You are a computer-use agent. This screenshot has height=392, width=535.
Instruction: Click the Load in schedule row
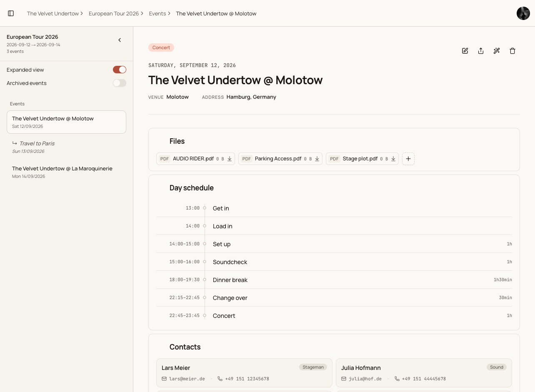(x=334, y=226)
